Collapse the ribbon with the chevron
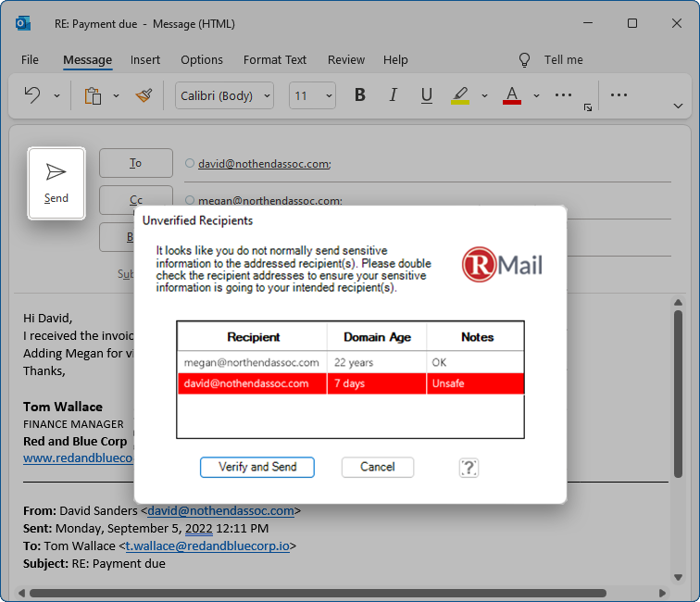The width and height of the screenshot is (700, 602). click(678, 107)
